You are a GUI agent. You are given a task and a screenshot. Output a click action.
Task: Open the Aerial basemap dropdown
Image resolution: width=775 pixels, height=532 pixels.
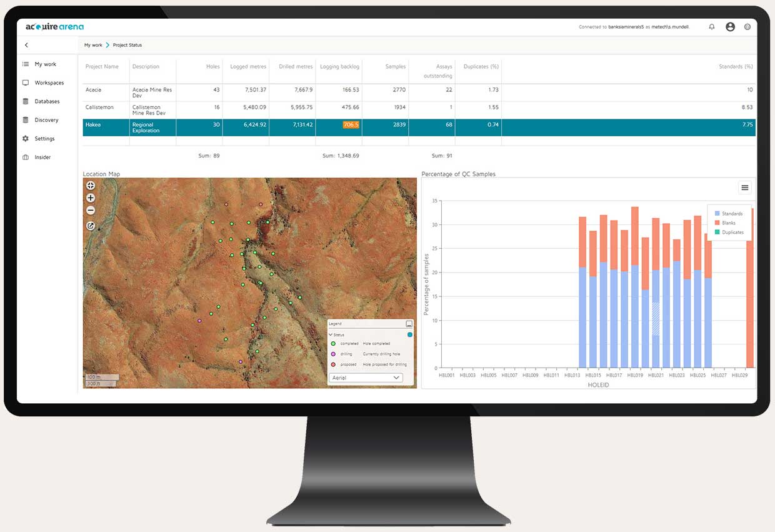pyautogui.click(x=366, y=378)
